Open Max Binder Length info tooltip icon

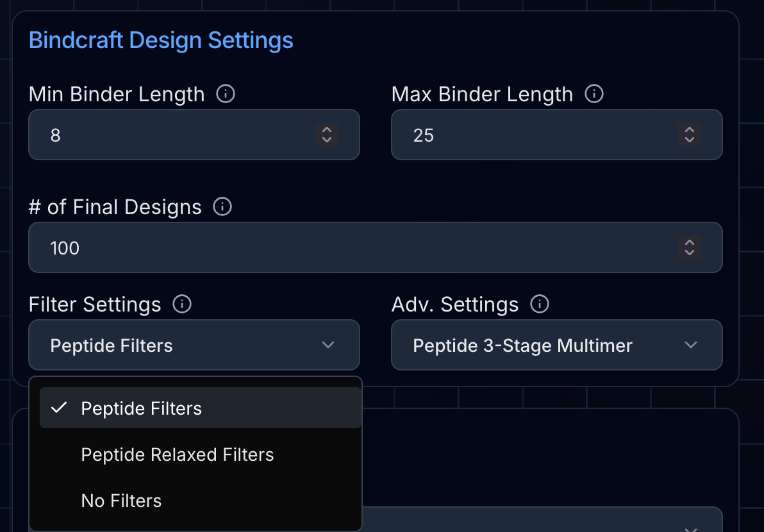(594, 94)
